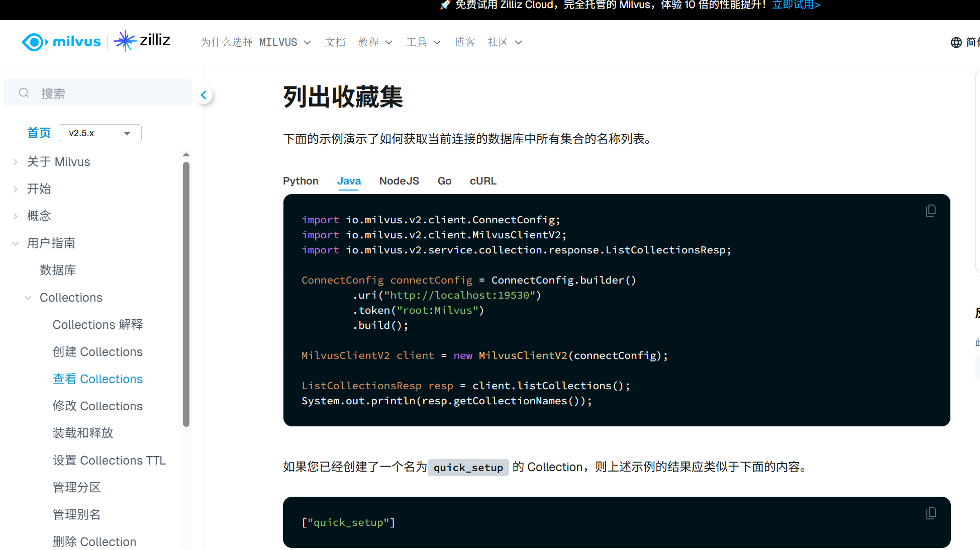Copy the quick_setup output block
Viewport: 980px width, 550px height.
tap(931, 513)
